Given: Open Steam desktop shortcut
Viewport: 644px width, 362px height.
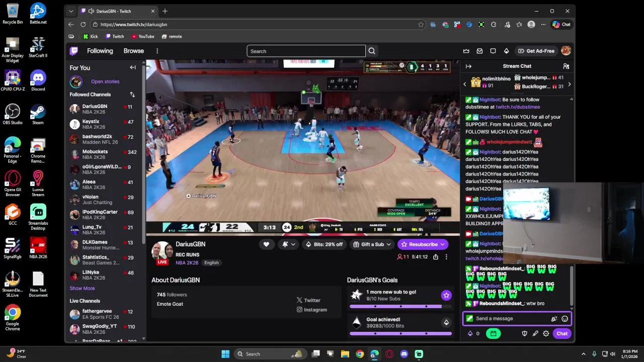Looking at the screenshot, I should coord(38,115).
